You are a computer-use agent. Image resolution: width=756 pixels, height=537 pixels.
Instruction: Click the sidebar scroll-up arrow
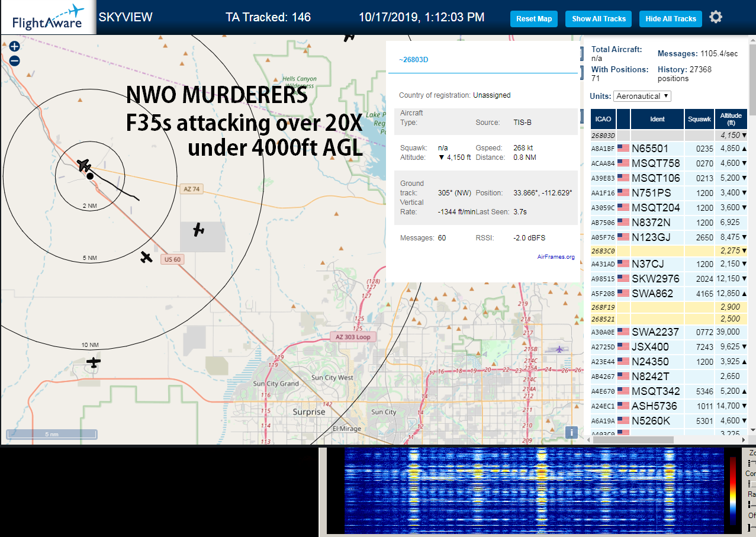(752, 40)
